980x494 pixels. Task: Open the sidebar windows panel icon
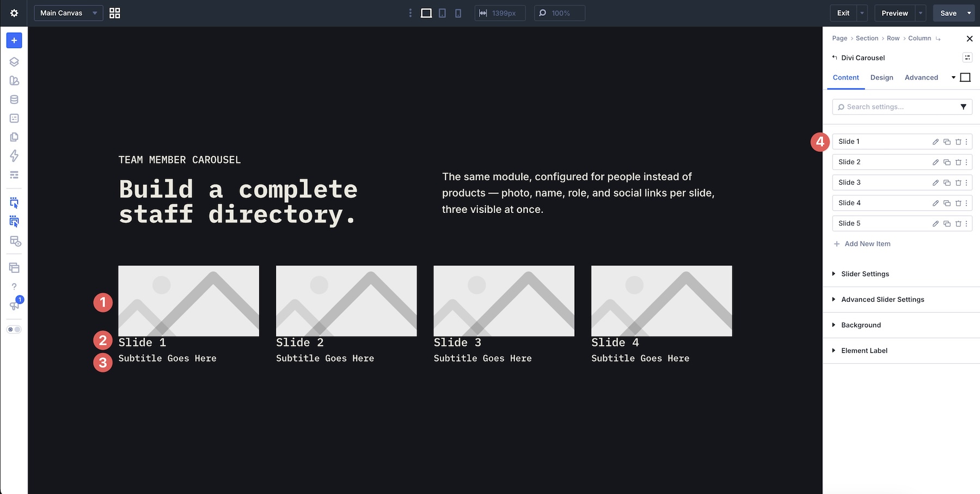click(14, 268)
